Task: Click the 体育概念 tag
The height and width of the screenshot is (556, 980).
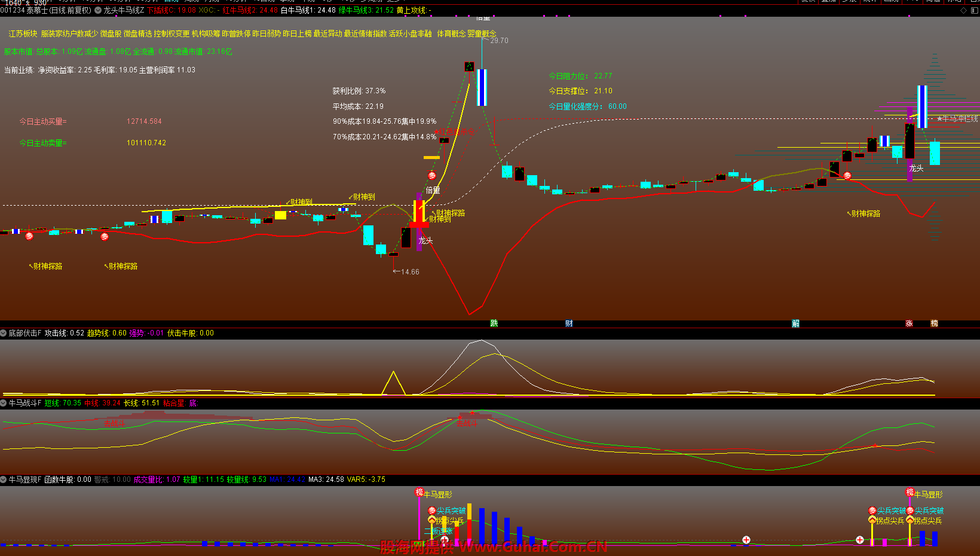Action: [451, 33]
